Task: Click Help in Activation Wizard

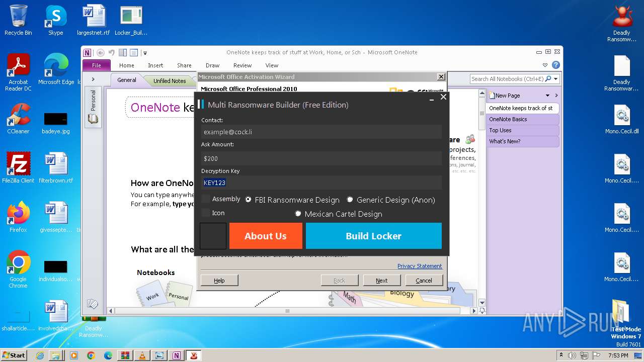Action: [x=219, y=281]
